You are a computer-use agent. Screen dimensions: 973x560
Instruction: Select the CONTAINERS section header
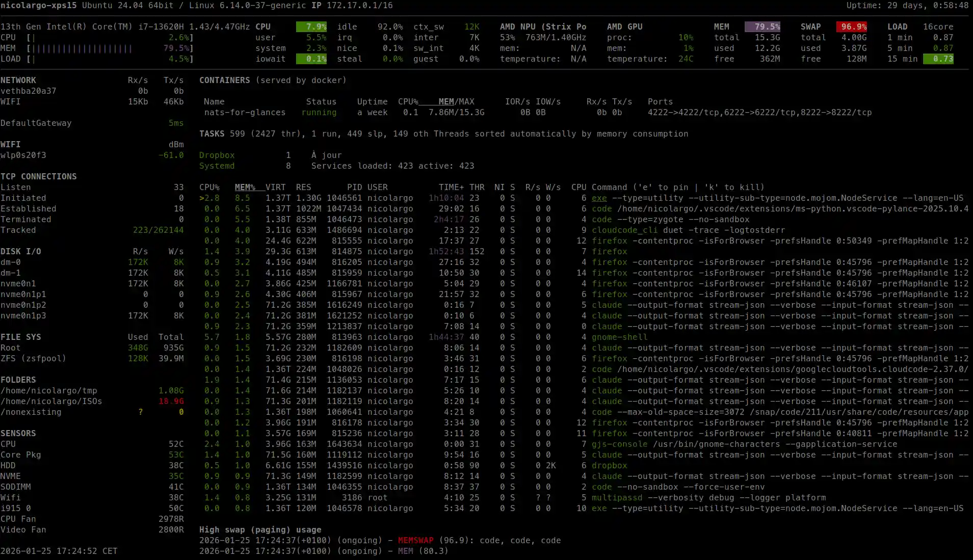tap(224, 80)
